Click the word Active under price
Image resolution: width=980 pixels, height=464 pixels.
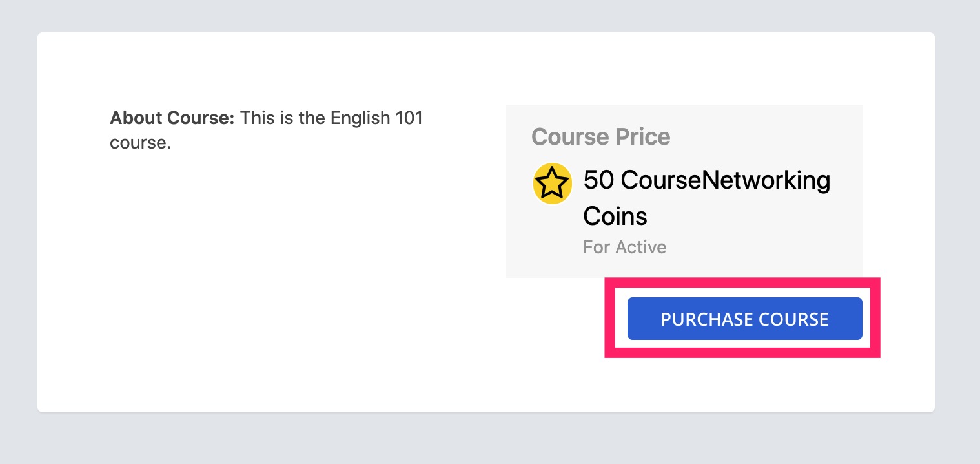tap(640, 247)
